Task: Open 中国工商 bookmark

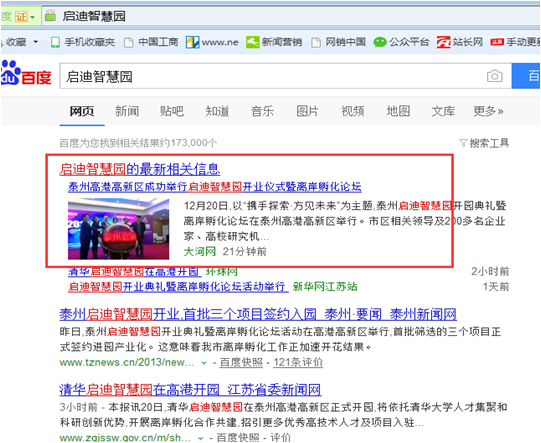Action: [x=151, y=42]
